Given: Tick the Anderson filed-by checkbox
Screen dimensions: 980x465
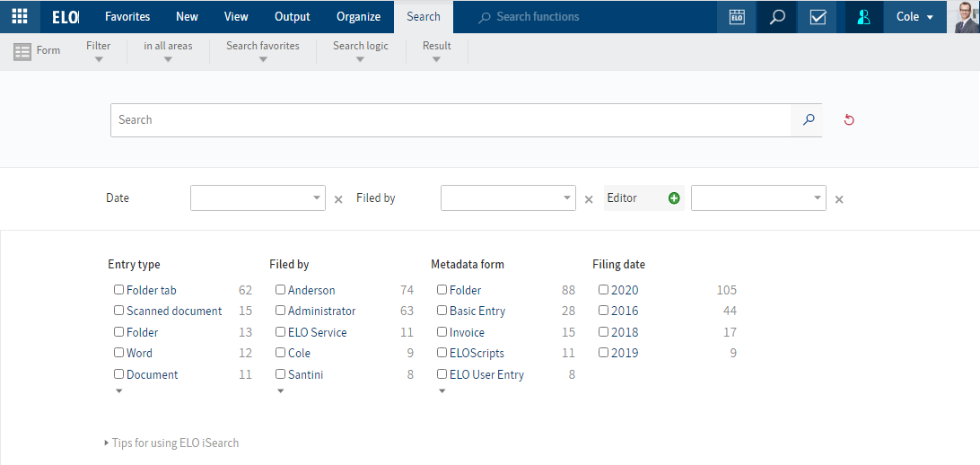Looking at the screenshot, I should coord(281,290).
